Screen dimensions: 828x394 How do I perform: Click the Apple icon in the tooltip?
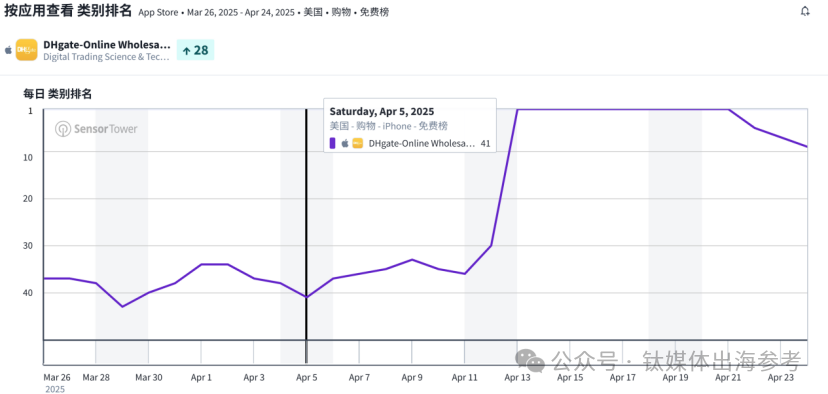(x=345, y=143)
